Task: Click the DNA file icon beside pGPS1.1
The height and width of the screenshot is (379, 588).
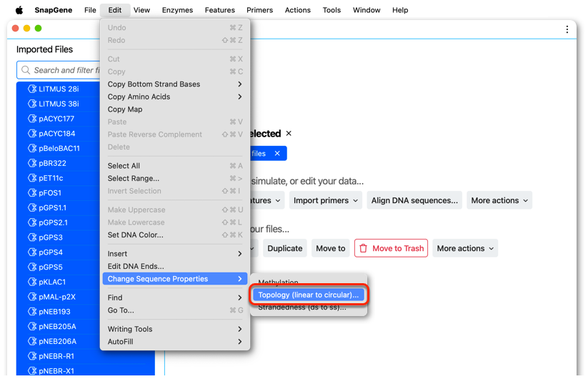Action: tap(32, 207)
